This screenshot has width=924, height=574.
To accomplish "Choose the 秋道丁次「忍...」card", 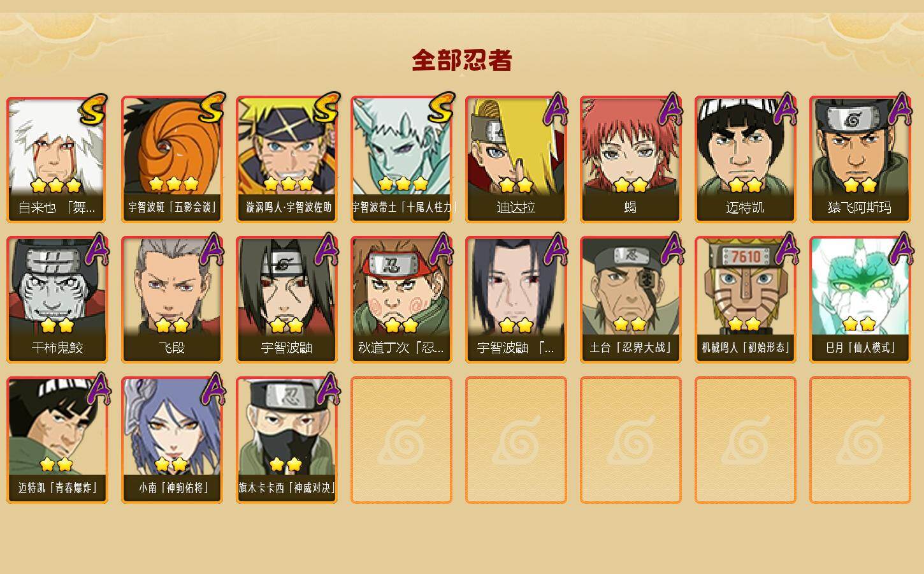I will 401,300.
